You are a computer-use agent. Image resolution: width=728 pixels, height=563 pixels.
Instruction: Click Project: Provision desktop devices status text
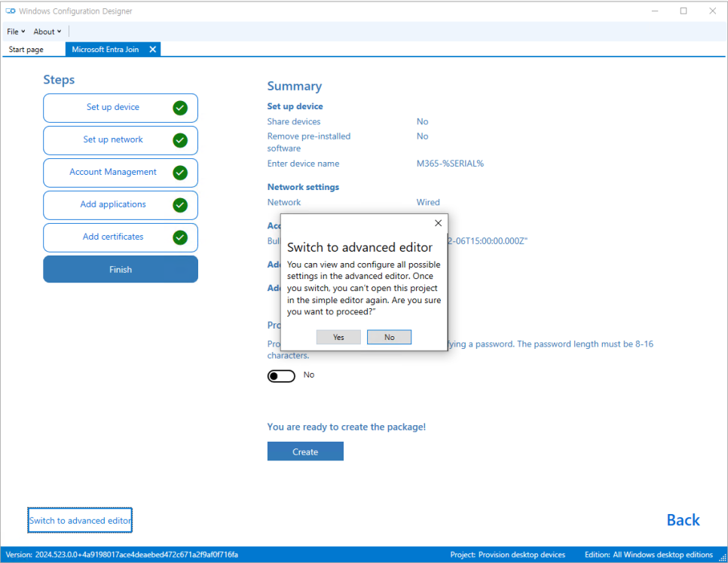click(507, 555)
